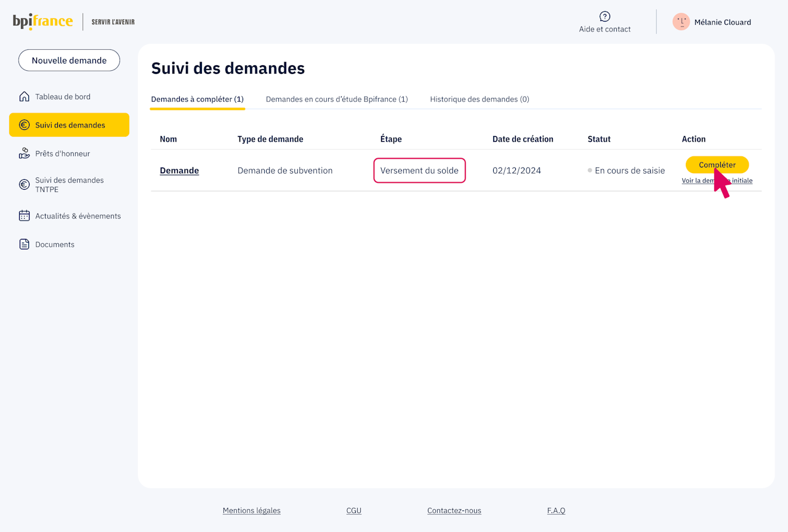Go to the Bpifrance logo homepage
Image resolution: width=788 pixels, height=532 pixels.
point(42,22)
